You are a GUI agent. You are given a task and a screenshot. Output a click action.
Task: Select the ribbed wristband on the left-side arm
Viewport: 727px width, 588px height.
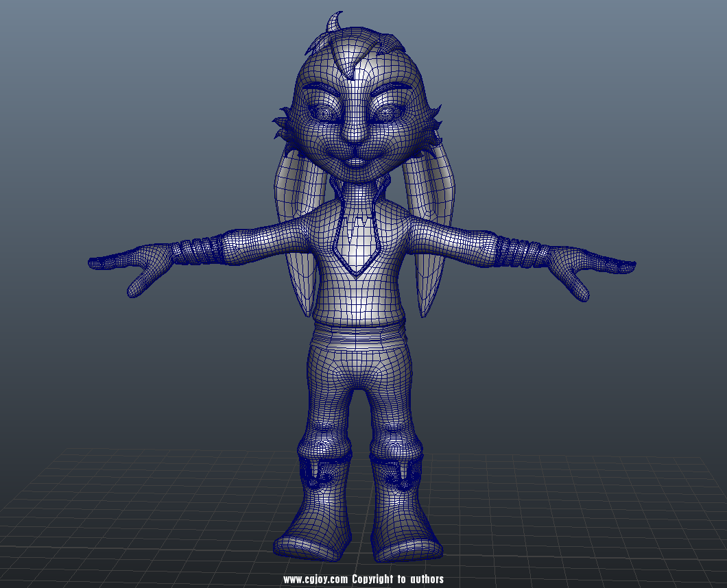point(199,249)
